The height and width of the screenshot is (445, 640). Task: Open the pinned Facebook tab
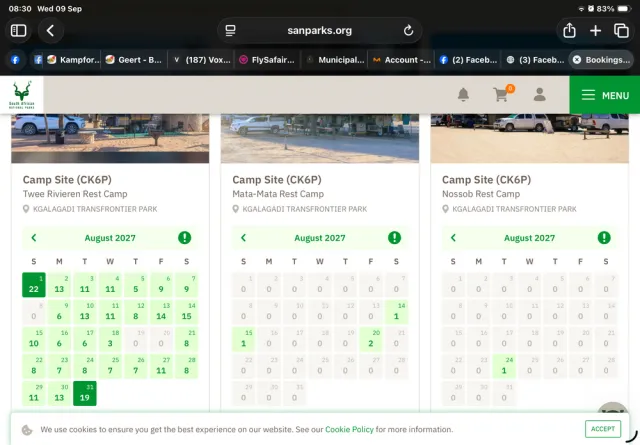[x=15, y=60]
